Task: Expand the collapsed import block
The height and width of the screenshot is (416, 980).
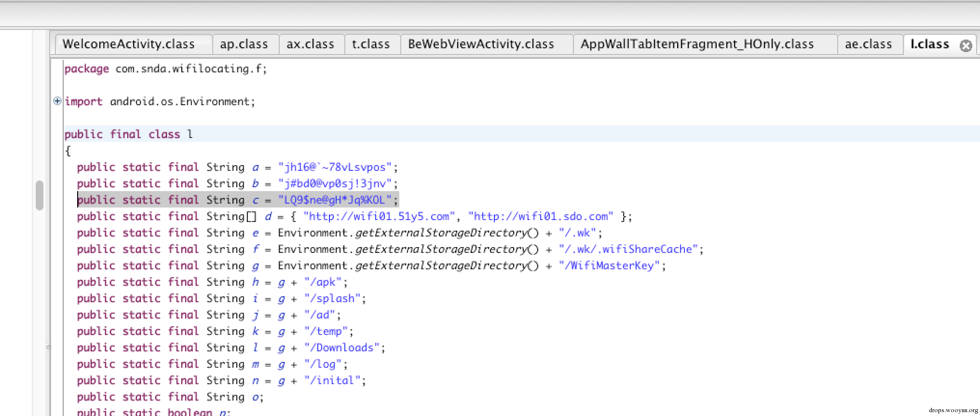Action: (x=57, y=101)
